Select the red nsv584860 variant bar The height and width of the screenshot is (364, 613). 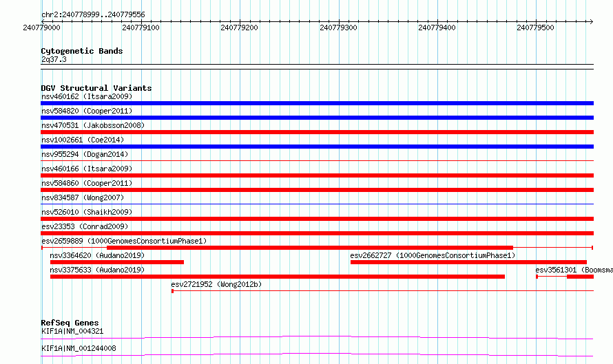(317, 190)
